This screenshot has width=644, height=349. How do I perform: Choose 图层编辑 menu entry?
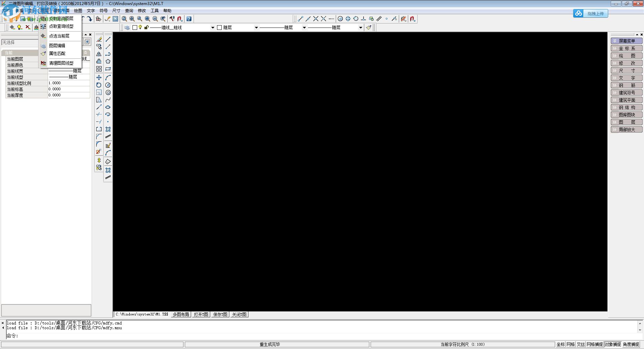(x=60, y=46)
